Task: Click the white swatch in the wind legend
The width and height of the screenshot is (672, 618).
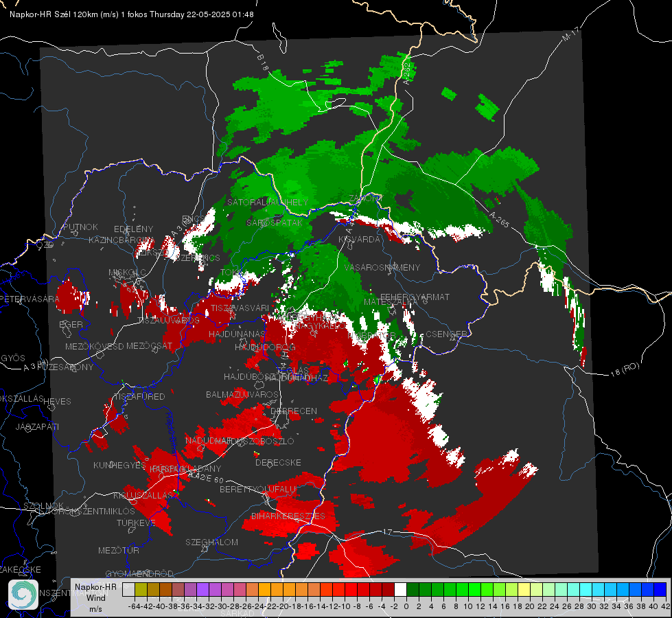Action: (x=400, y=590)
